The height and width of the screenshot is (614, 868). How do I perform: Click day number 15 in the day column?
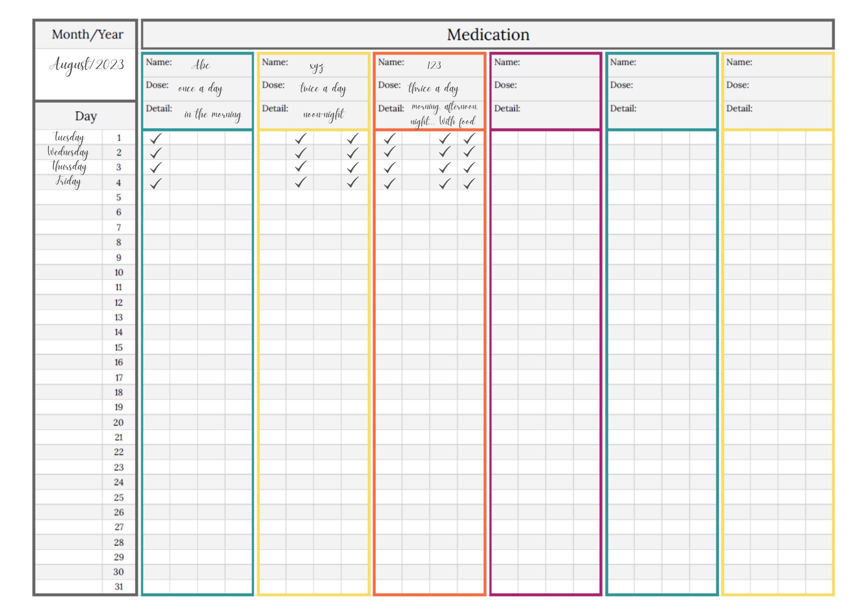pos(118,347)
